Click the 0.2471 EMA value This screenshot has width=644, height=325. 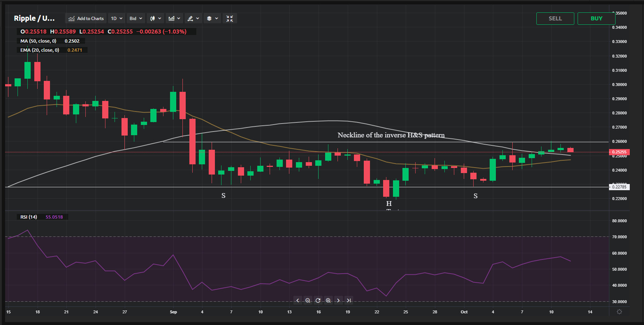[75, 50]
